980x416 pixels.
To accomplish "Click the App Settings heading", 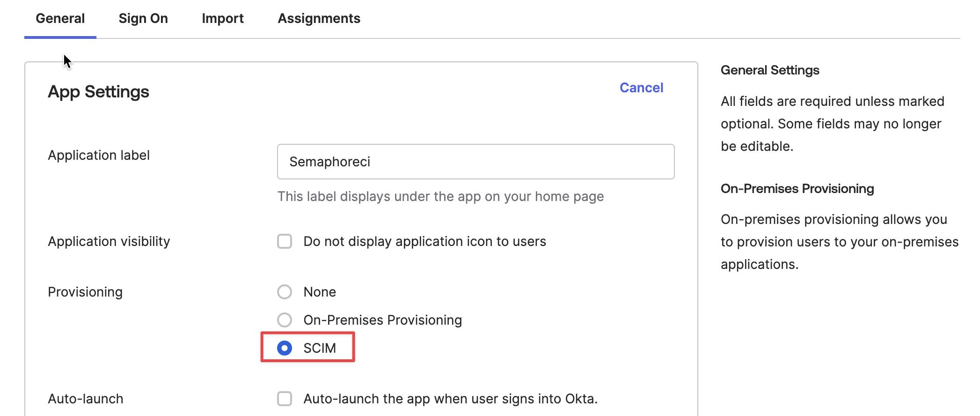I will [98, 92].
